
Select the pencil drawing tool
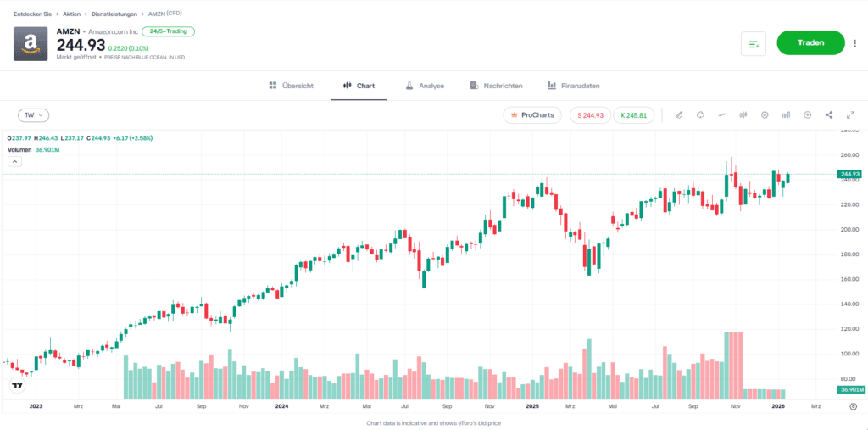pyautogui.click(x=679, y=114)
